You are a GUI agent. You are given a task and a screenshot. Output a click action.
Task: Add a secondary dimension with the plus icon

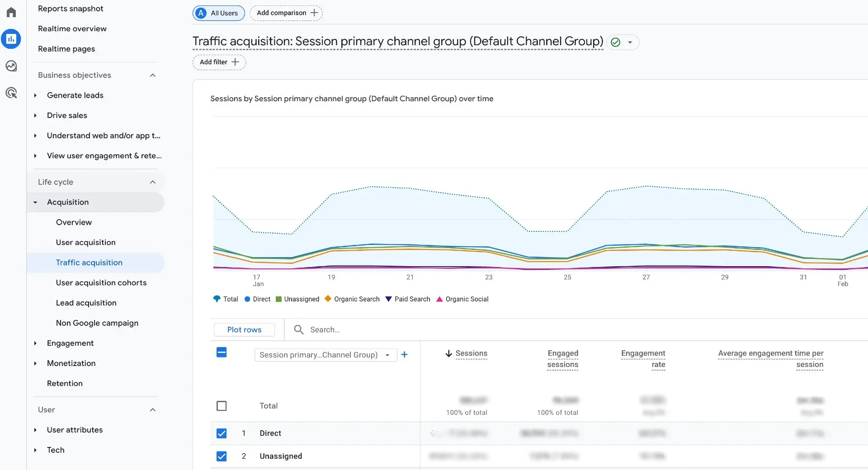405,355
